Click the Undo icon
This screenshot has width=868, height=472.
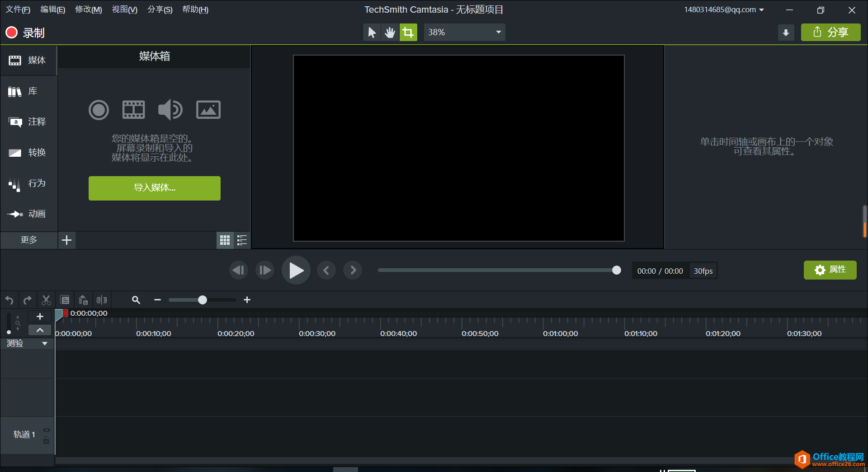(9, 300)
